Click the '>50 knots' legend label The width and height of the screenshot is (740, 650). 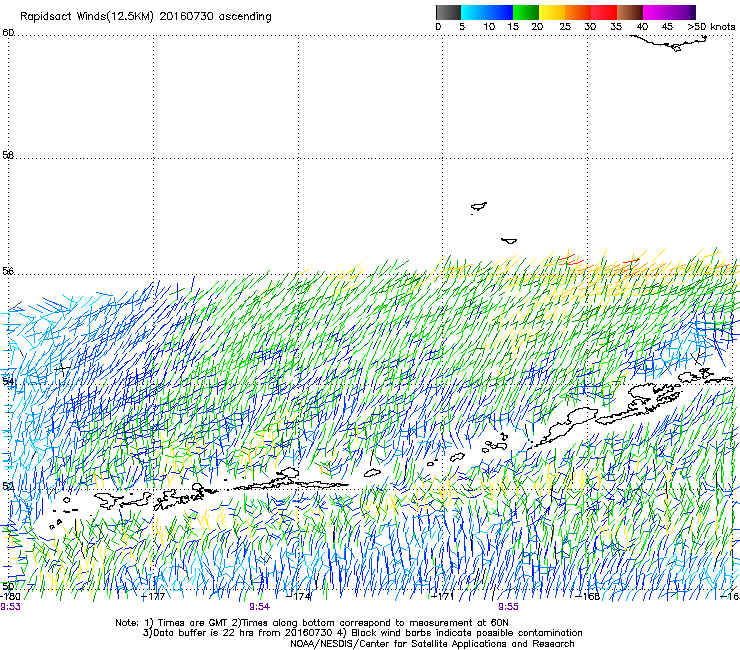711,27
